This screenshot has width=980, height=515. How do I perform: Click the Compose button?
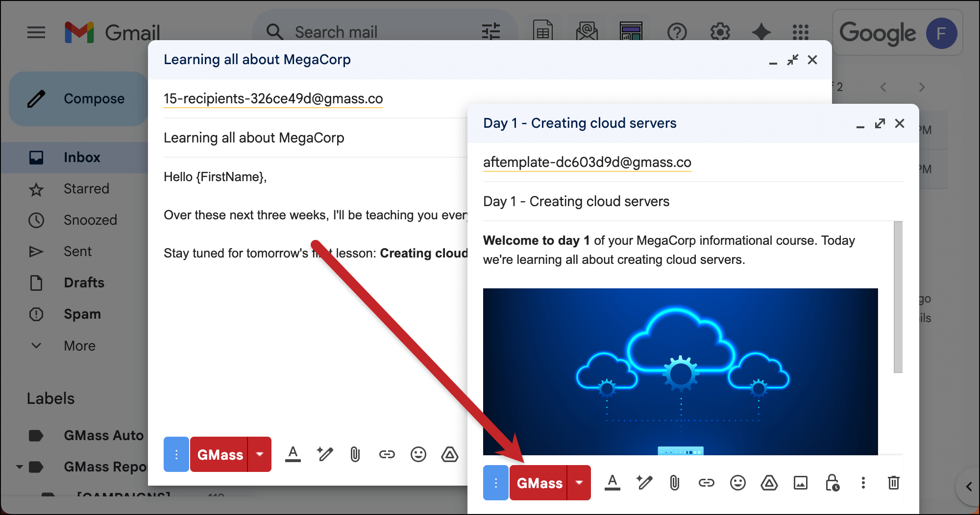(x=78, y=99)
